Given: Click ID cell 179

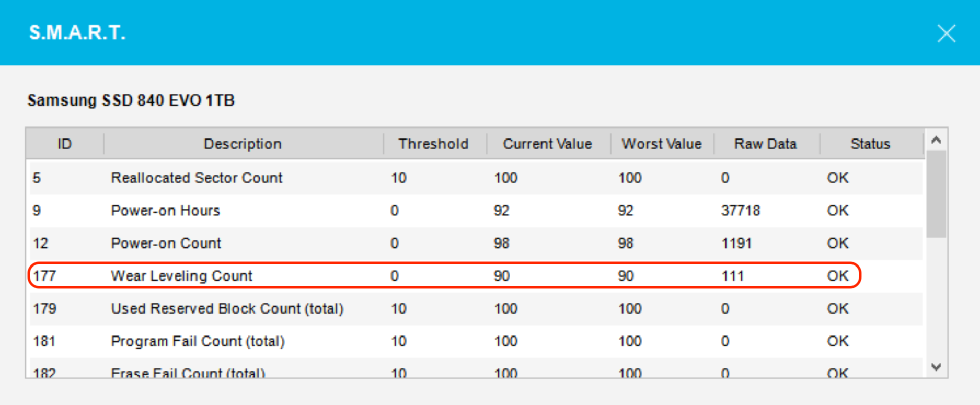Looking at the screenshot, I should [x=44, y=308].
